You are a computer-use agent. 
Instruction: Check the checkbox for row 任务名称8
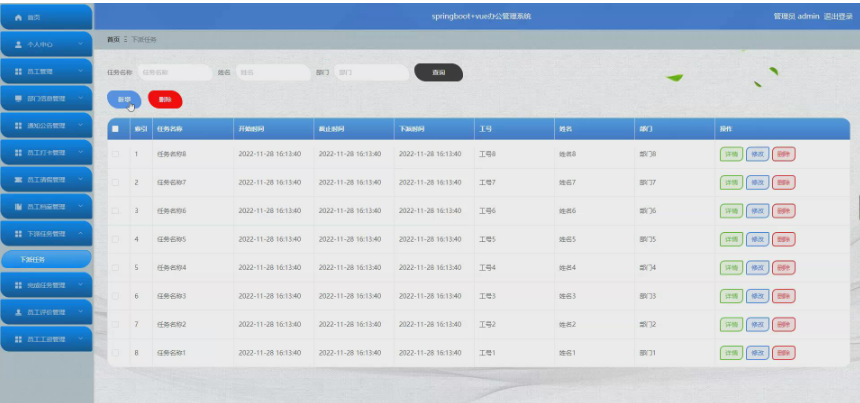point(115,154)
